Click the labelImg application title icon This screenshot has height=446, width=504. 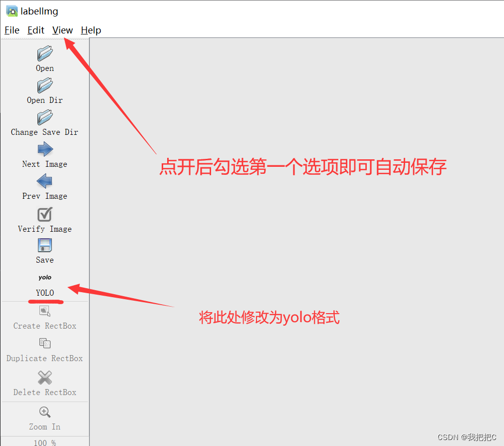click(12, 11)
